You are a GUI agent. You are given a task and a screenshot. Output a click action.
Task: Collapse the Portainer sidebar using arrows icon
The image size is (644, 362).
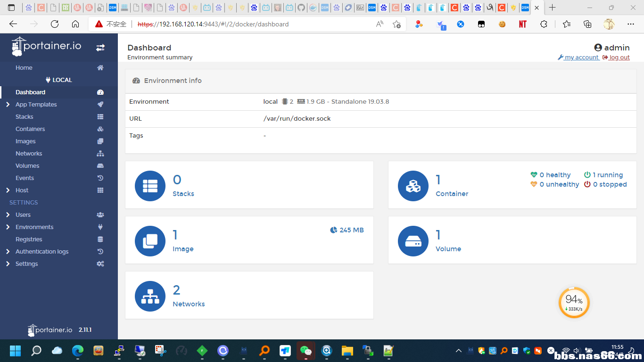point(100,48)
